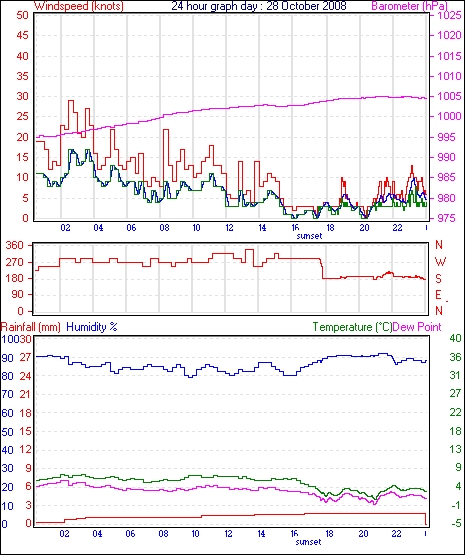Click the 02 hour tick on bottom chart

coord(65,534)
